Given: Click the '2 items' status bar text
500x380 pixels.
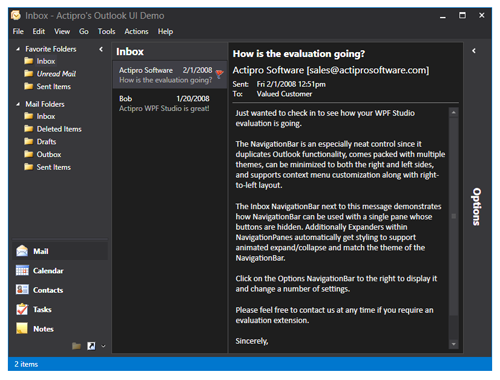Looking at the screenshot, I should pos(26,364).
